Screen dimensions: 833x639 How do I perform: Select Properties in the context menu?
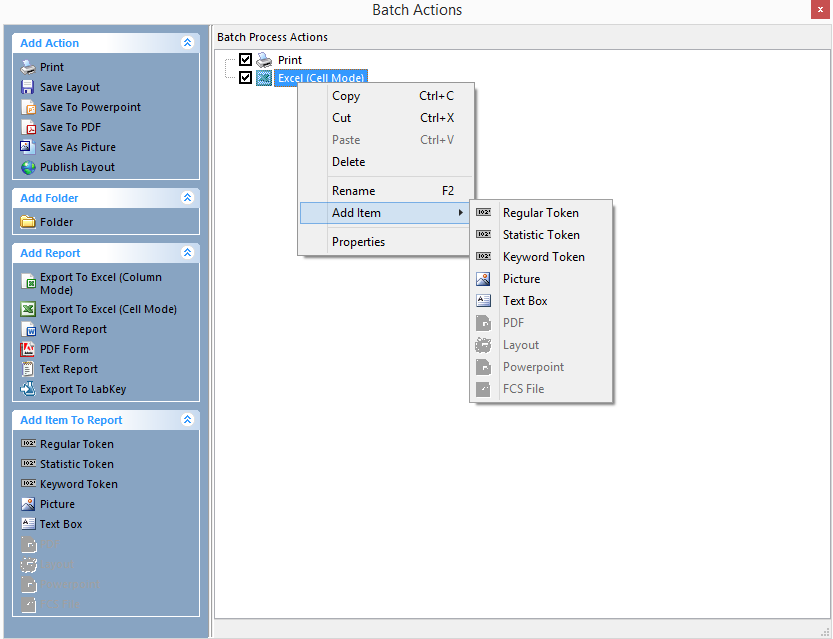click(358, 242)
